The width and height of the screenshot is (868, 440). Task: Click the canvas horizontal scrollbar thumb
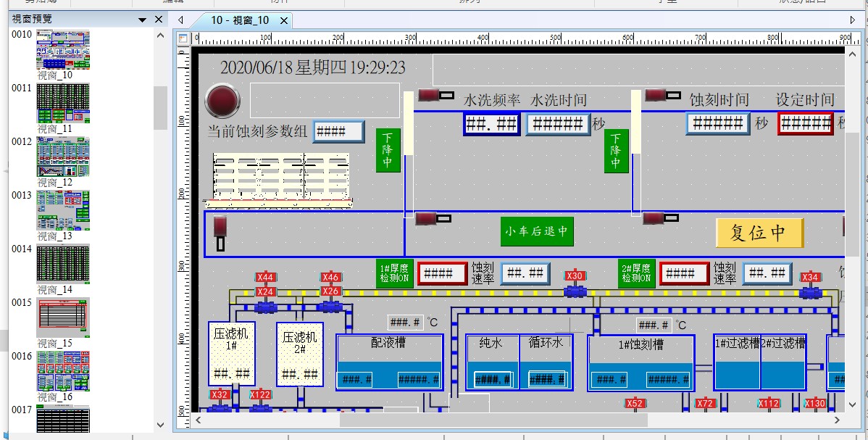point(493,420)
